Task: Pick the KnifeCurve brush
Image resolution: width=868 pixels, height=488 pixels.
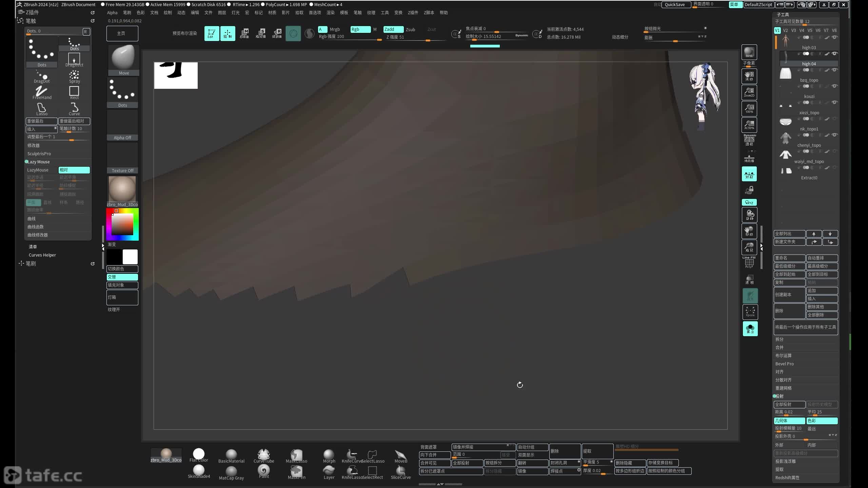Action: (x=352, y=456)
